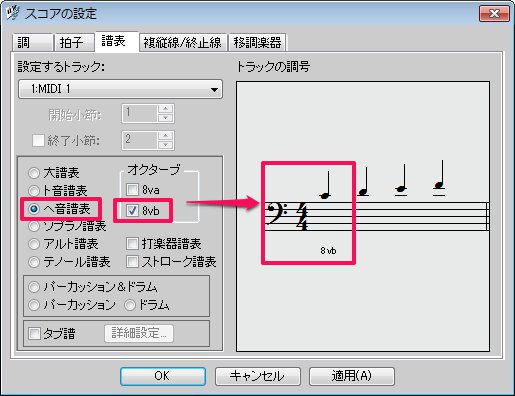Open the 複縦線/終止線 tab
The image size is (515, 396).
pos(183,43)
